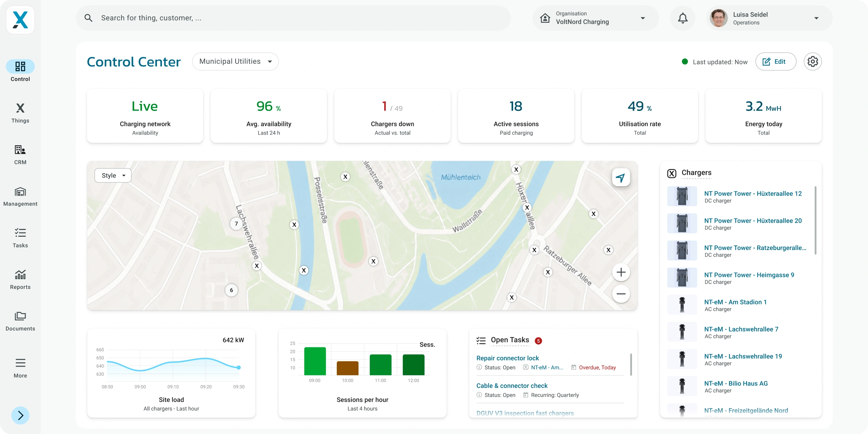The width and height of the screenshot is (868, 434).
Task: Zoom out of the map with minus
Action: 621,294
